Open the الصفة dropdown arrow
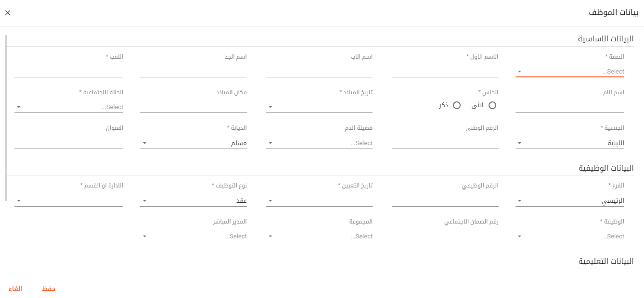This screenshot has width=644, height=298. (519, 72)
